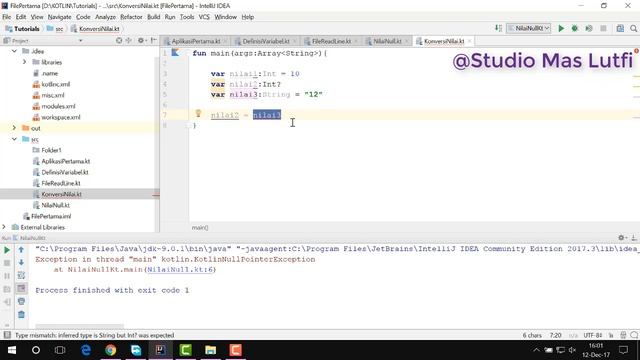Open File Explorer from the taskbar

tap(210, 350)
